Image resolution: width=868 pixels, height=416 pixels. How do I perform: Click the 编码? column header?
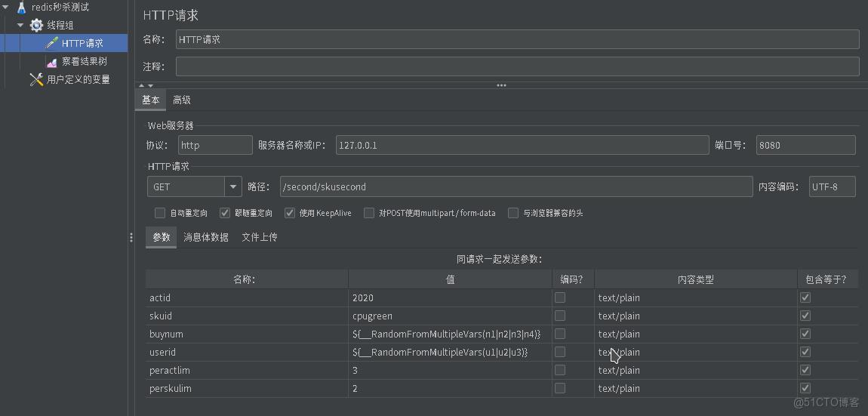pyautogui.click(x=573, y=280)
